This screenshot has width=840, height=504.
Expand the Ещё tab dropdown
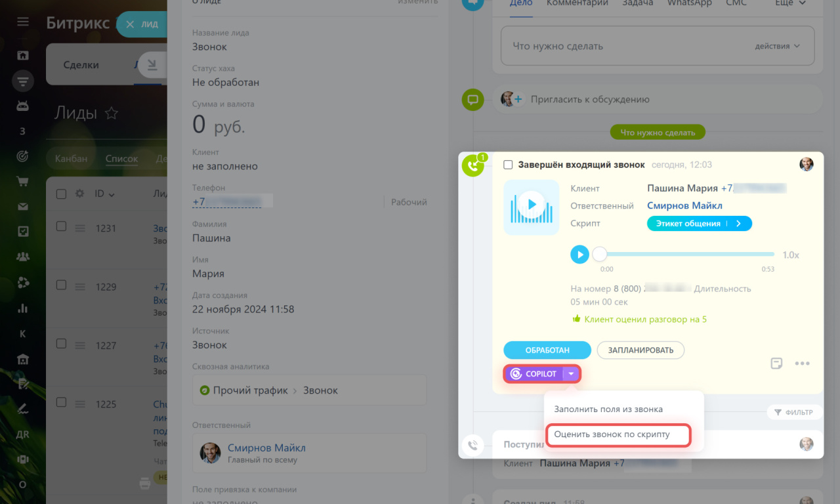tap(791, 3)
